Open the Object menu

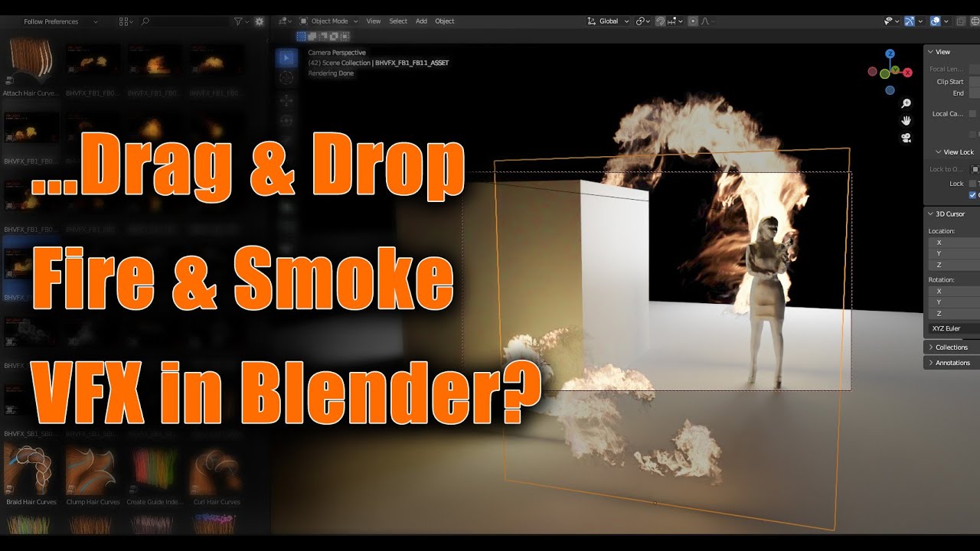445,21
